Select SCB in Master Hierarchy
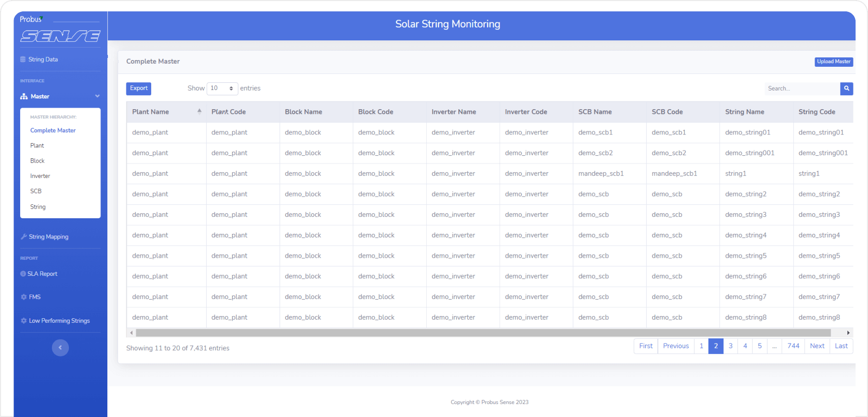 [36, 191]
